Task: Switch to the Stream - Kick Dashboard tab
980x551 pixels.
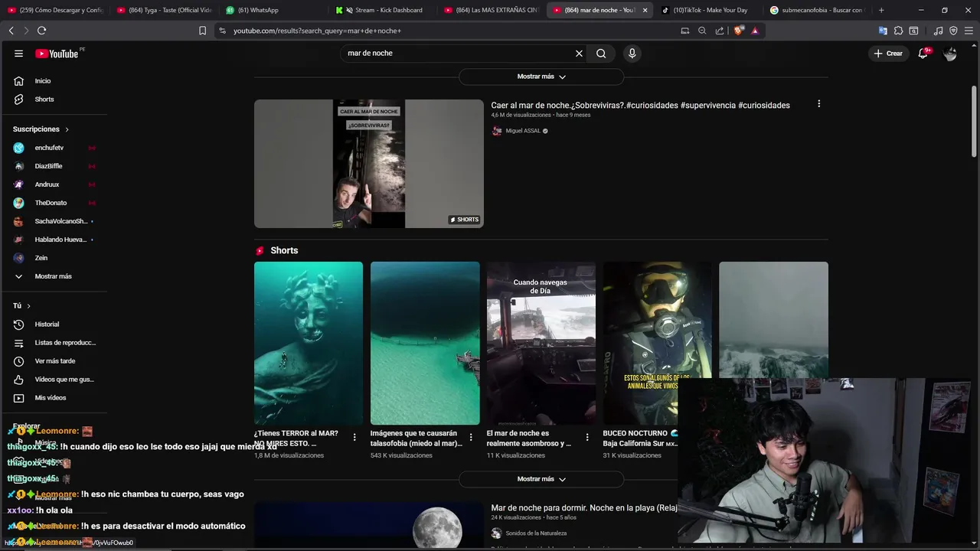Action: pyautogui.click(x=383, y=10)
